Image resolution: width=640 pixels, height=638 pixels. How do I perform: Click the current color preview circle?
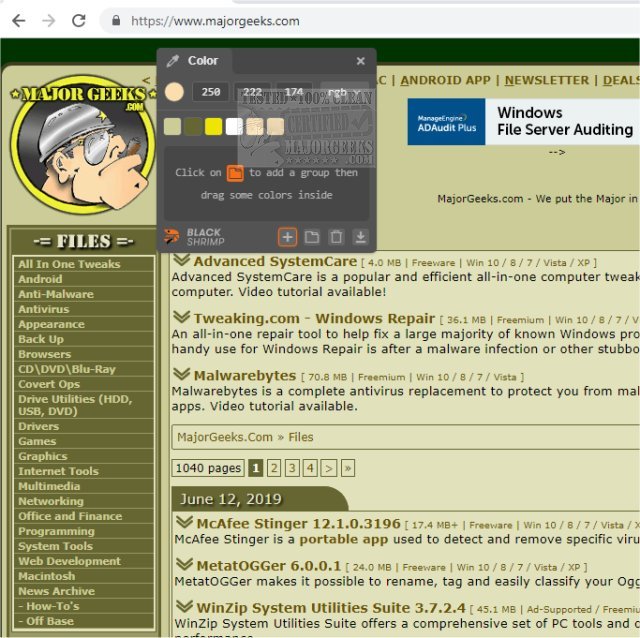pos(174,92)
